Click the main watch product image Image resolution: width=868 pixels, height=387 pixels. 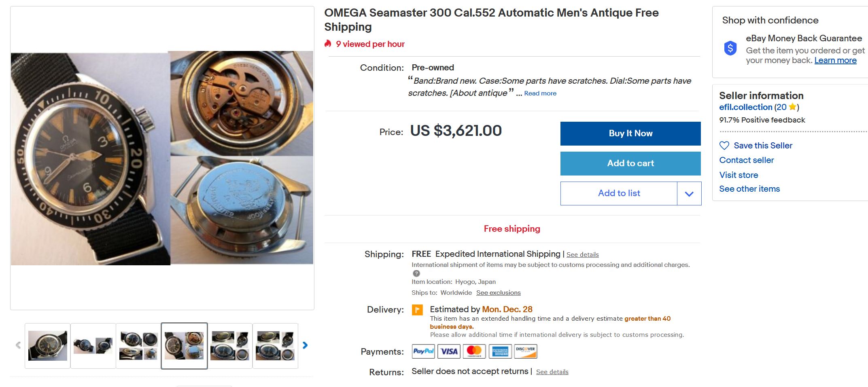(162, 158)
